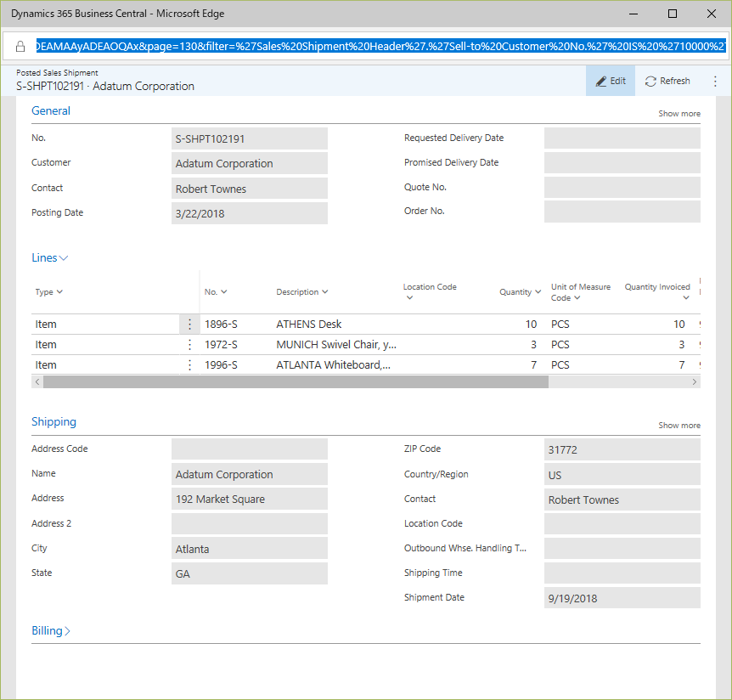Click quantity invoiced 10 in ATHENS Desk row
Viewport: 732px width, 700px height.
pyautogui.click(x=679, y=324)
